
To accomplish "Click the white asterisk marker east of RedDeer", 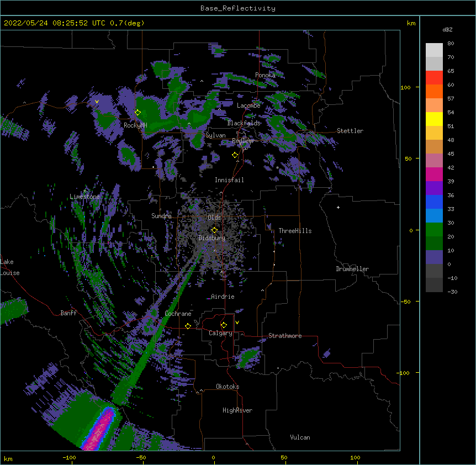I will click(x=277, y=167).
